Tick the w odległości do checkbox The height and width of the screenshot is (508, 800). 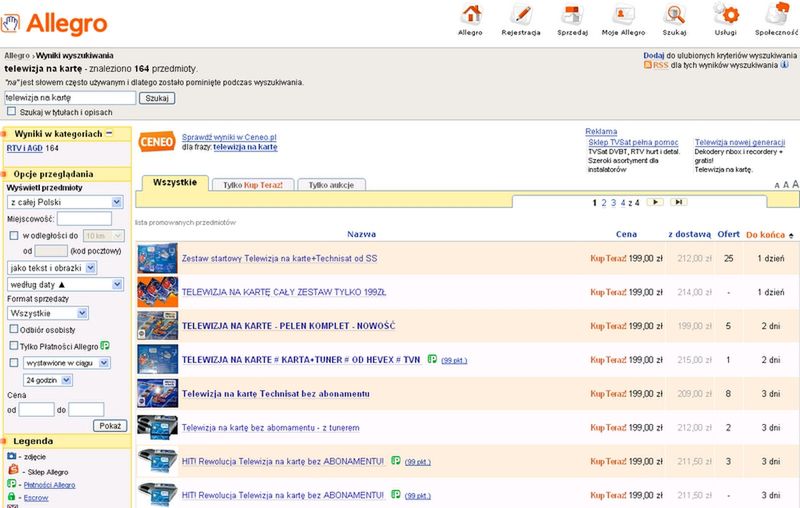pos(14,236)
